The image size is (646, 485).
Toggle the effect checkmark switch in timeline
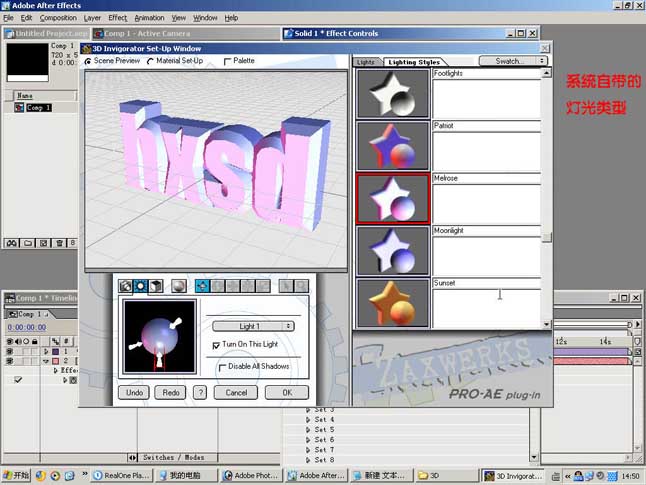coord(18,380)
